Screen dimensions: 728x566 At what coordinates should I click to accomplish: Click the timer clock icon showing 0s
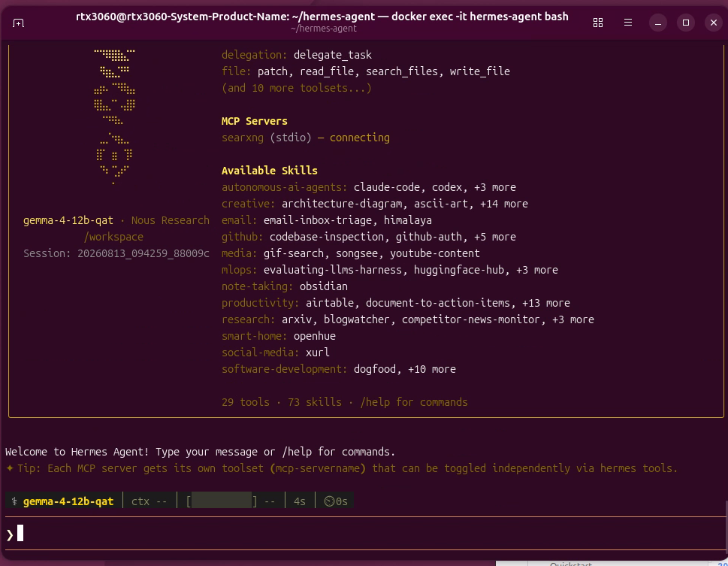pyautogui.click(x=329, y=501)
